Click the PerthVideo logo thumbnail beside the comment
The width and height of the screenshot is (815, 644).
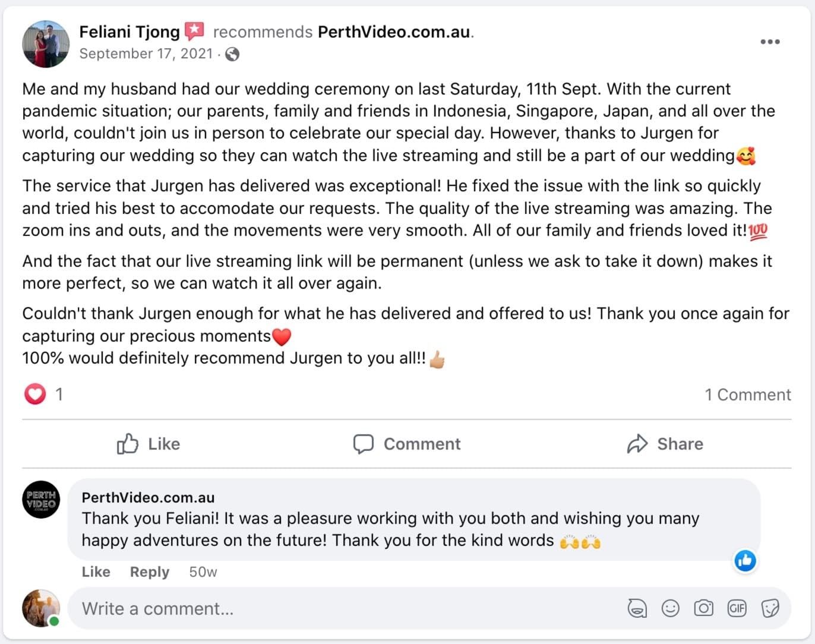click(x=41, y=500)
